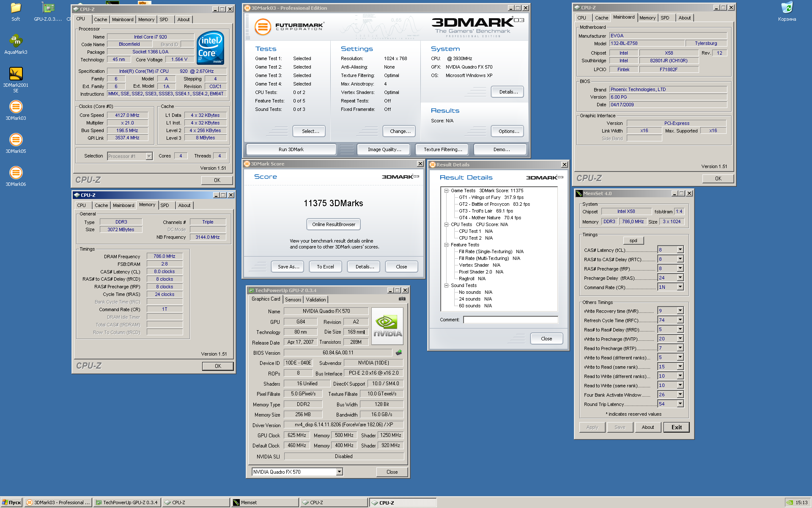Switch to TechPowerUp GPU-Z taskbar button
This screenshot has width=812, height=508.
[x=126, y=502]
